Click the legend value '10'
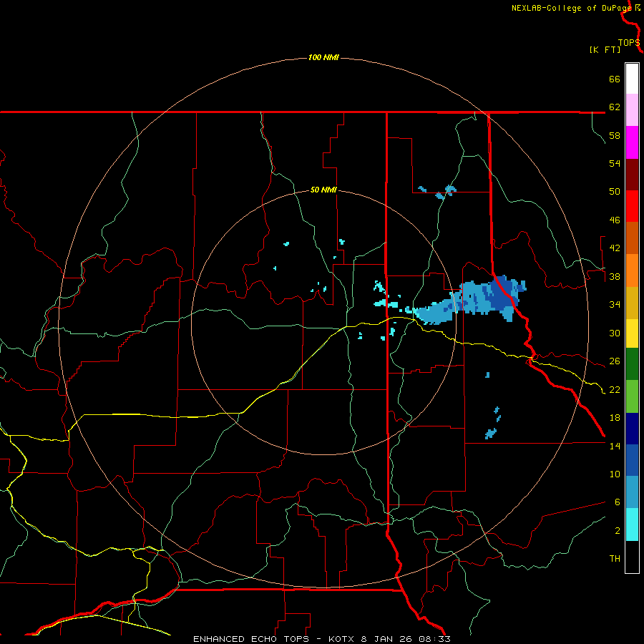644x644 pixels. [615, 474]
